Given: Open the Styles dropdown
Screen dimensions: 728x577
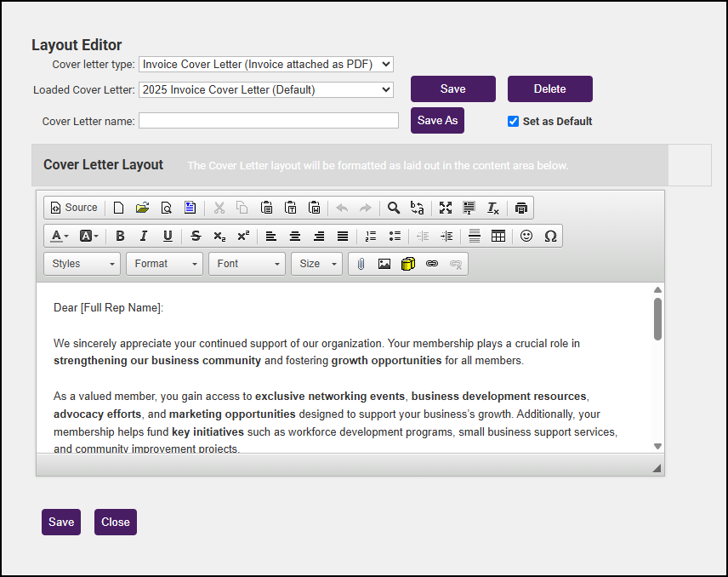Looking at the screenshot, I should (x=82, y=264).
